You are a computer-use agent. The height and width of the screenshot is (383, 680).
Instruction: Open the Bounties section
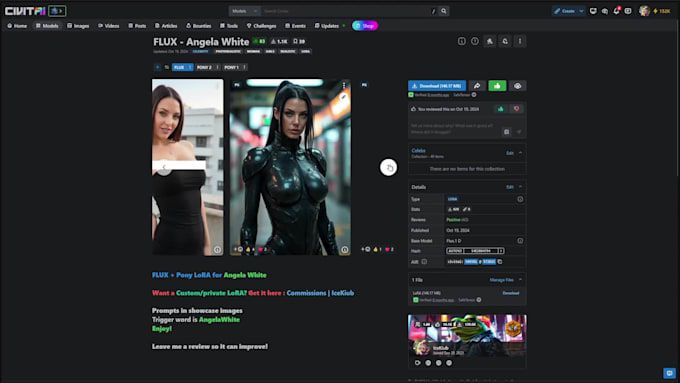pyautogui.click(x=199, y=26)
